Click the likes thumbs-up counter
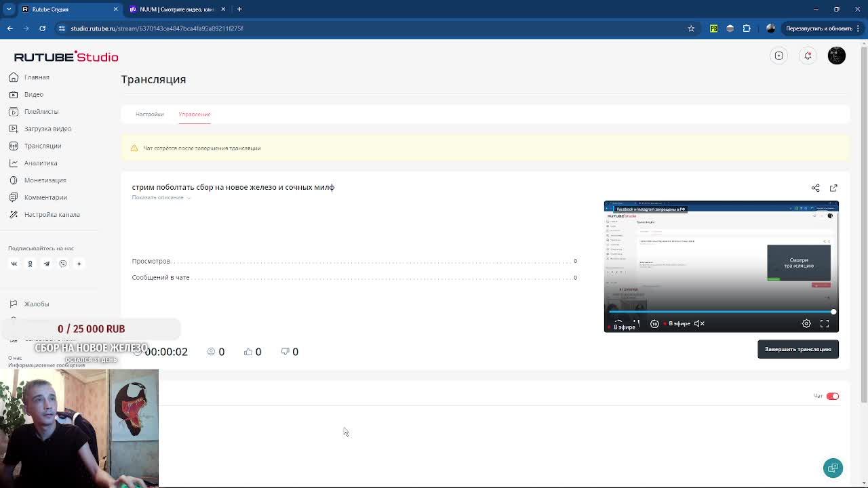The width and height of the screenshot is (868, 488). click(x=252, y=352)
